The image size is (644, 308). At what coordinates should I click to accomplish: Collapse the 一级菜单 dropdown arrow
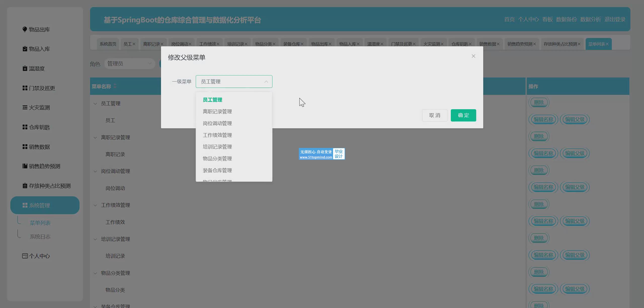[x=266, y=82]
